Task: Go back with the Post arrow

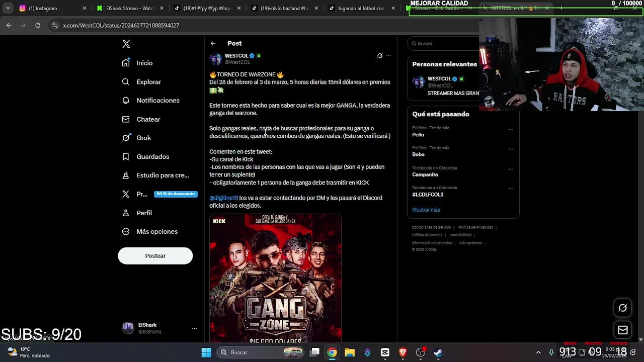Action: pos(213,44)
